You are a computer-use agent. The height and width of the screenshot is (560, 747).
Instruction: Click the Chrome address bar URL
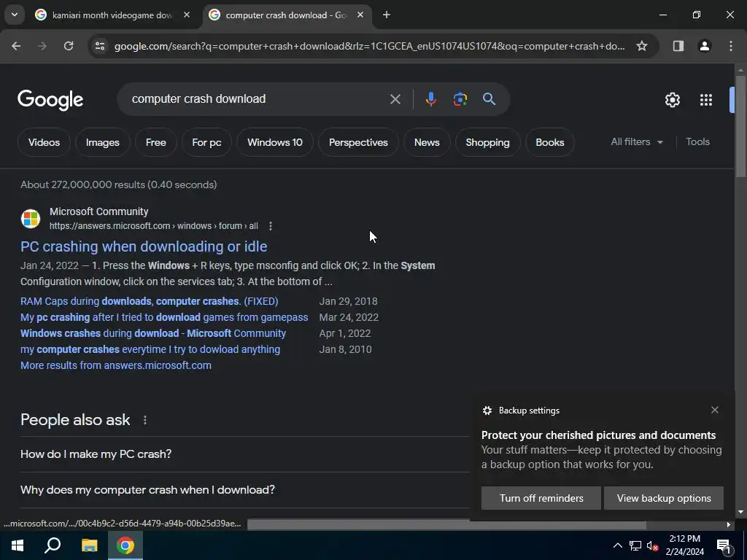pyautogui.click(x=369, y=46)
